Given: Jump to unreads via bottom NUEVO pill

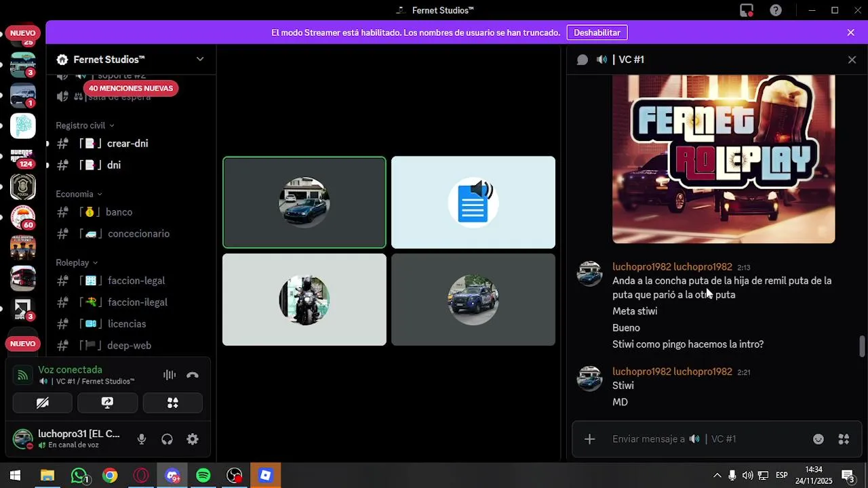Looking at the screenshot, I should 22,344.
